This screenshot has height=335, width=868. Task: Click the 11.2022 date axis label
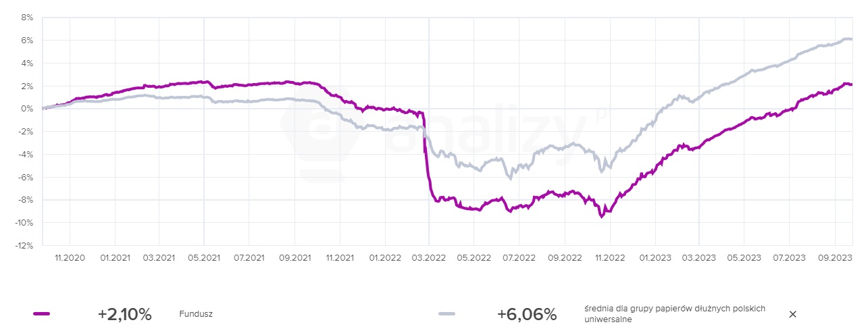609,258
